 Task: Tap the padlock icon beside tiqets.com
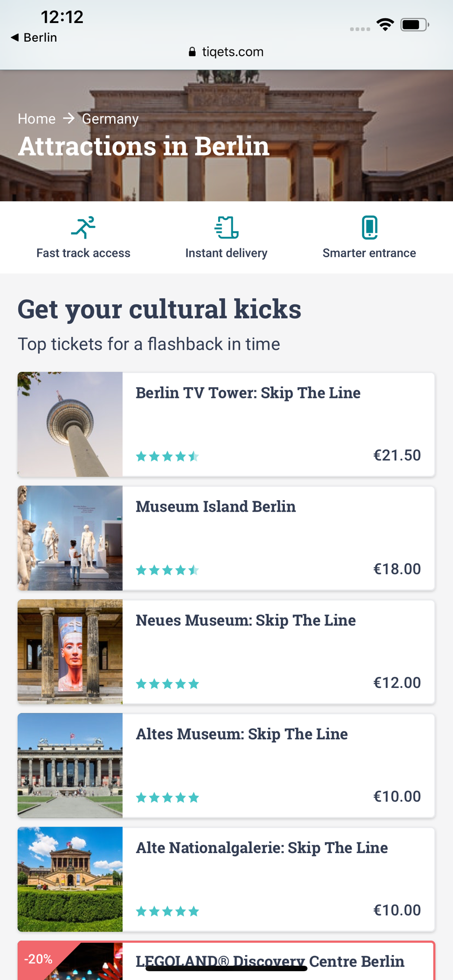coord(192,52)
